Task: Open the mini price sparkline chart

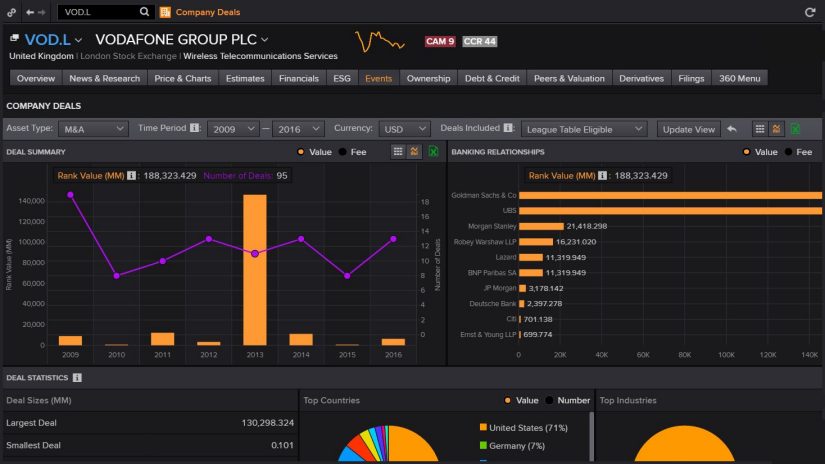Action: (380, 41)
